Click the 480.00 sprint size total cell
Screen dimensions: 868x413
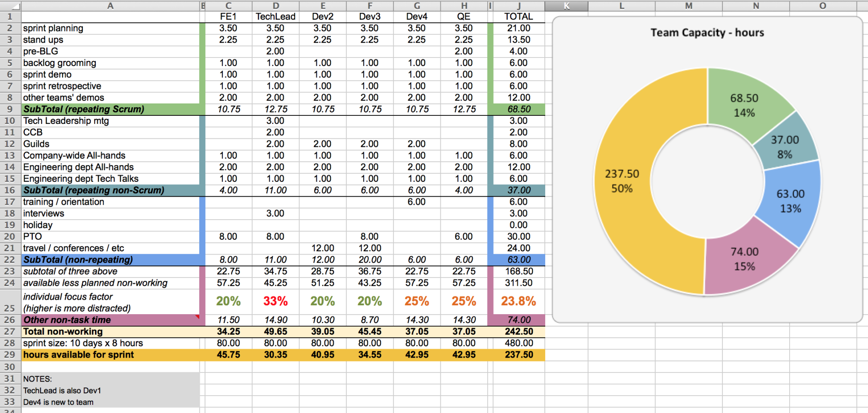pos(519,343)
